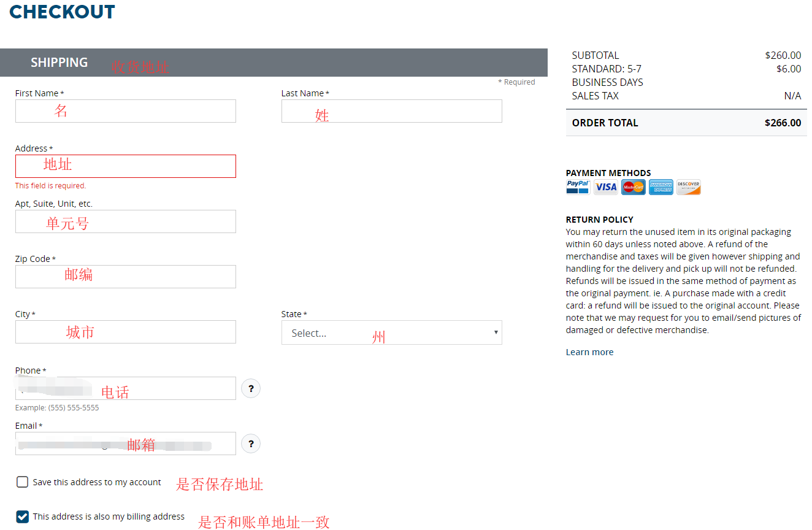Select the Email input field
This screenshot has height=530, width=812.
pos(125,444)
